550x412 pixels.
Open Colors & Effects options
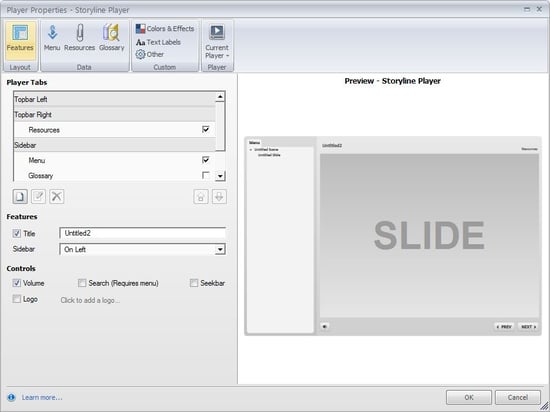coord(165,28)
